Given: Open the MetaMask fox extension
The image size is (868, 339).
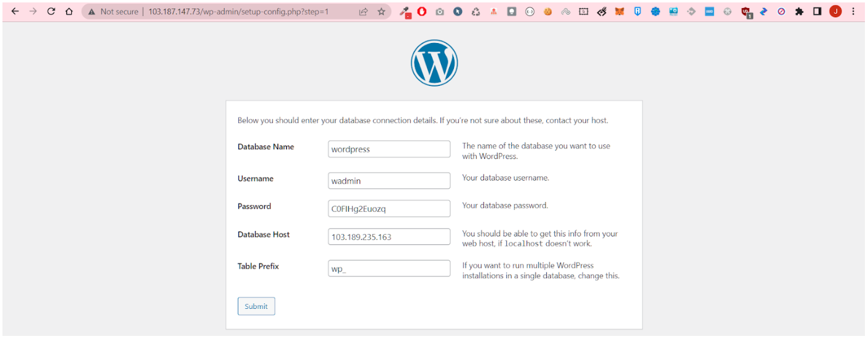Looking at the screenshot, I should click(620, 11).
